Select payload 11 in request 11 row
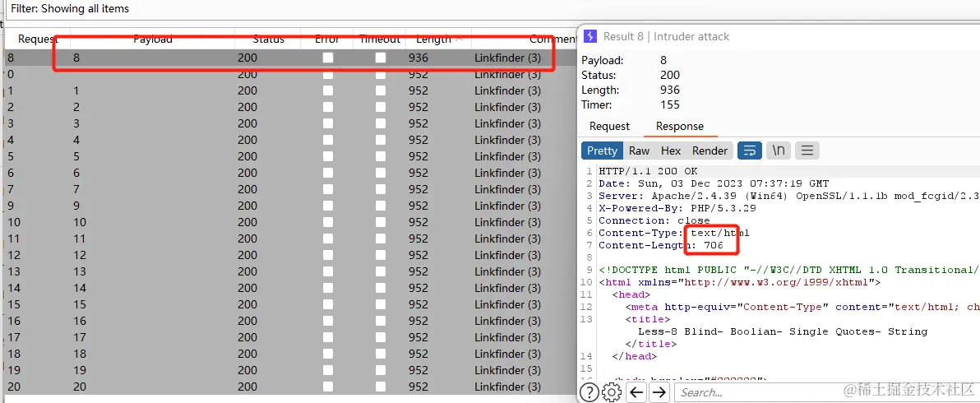This screenshot has width=980, height=403. (x=79, y=239)
